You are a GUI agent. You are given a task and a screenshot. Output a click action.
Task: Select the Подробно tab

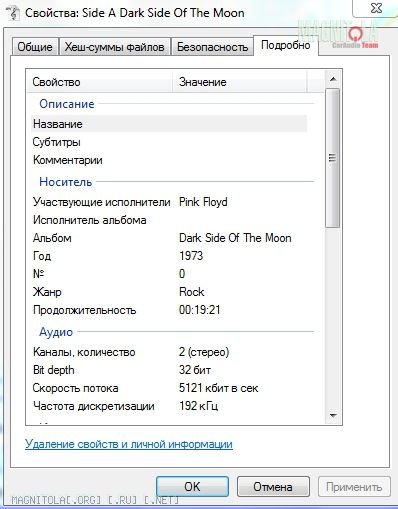point(286,45)
